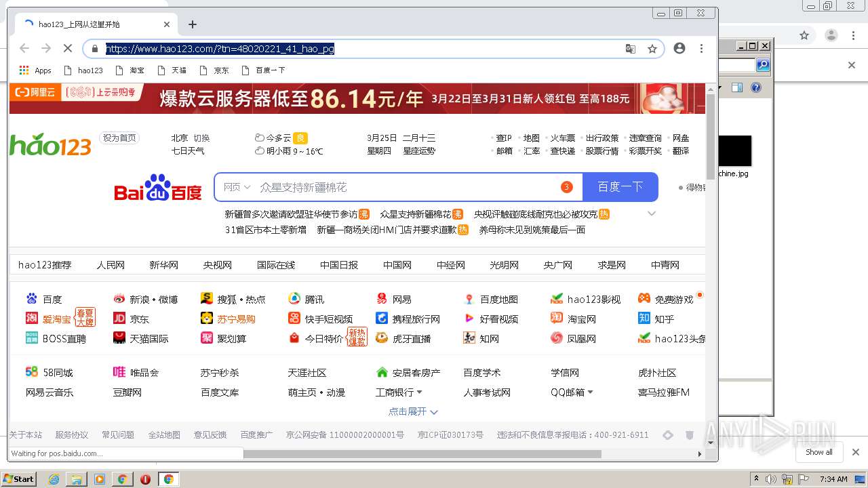Switch to the 新华网 tab

click(163, 265)
